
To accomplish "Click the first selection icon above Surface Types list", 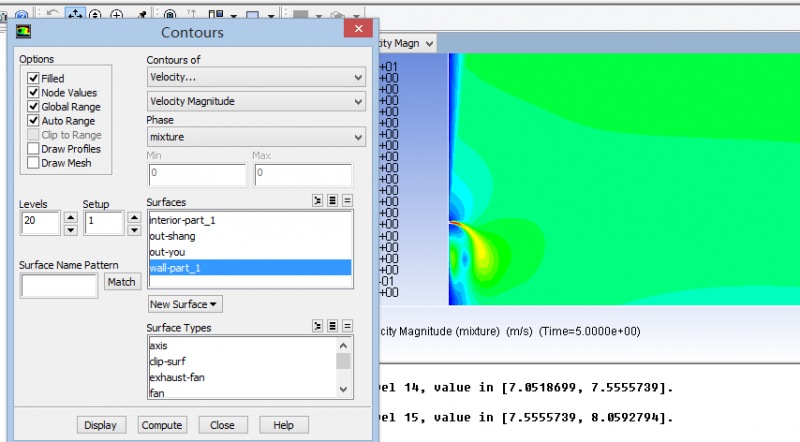I will click(317, 326).
